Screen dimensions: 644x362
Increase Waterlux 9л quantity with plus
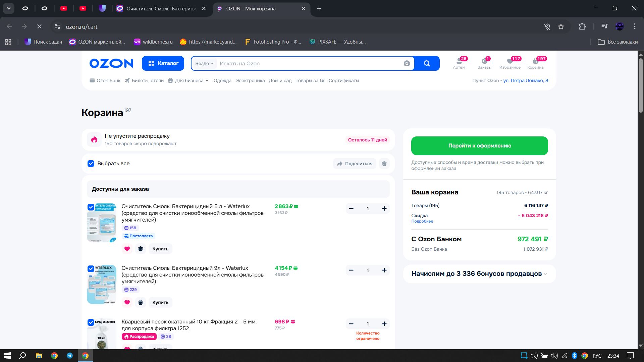click(x=384, y=270)
